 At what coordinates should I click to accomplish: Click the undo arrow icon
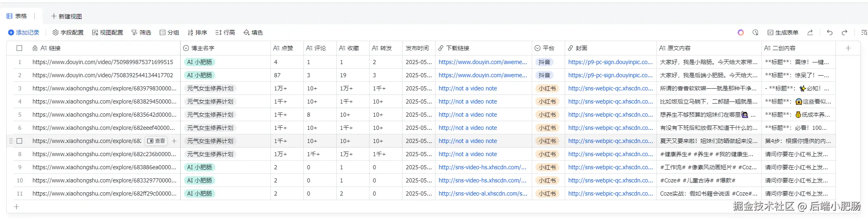[829, 32]
